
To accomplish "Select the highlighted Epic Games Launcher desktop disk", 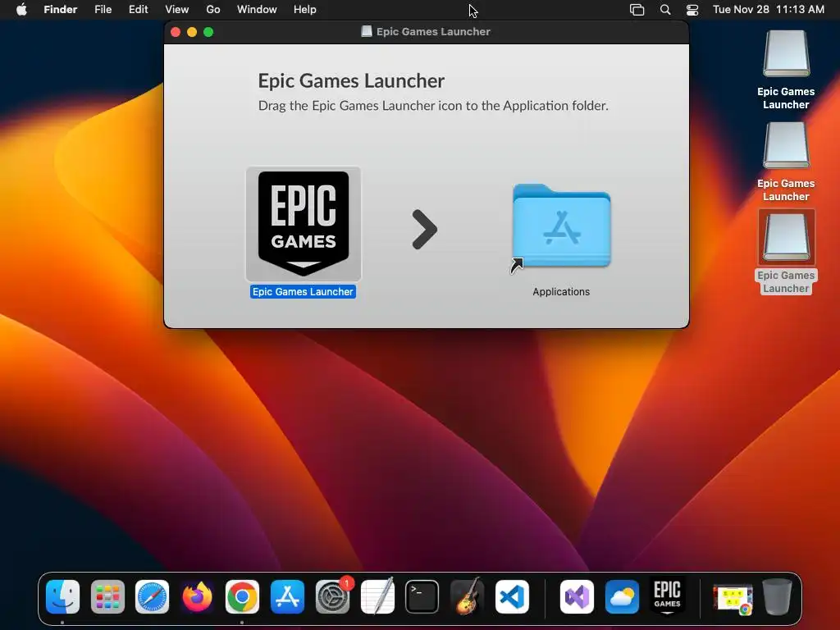I will click(x=786, y=237).
